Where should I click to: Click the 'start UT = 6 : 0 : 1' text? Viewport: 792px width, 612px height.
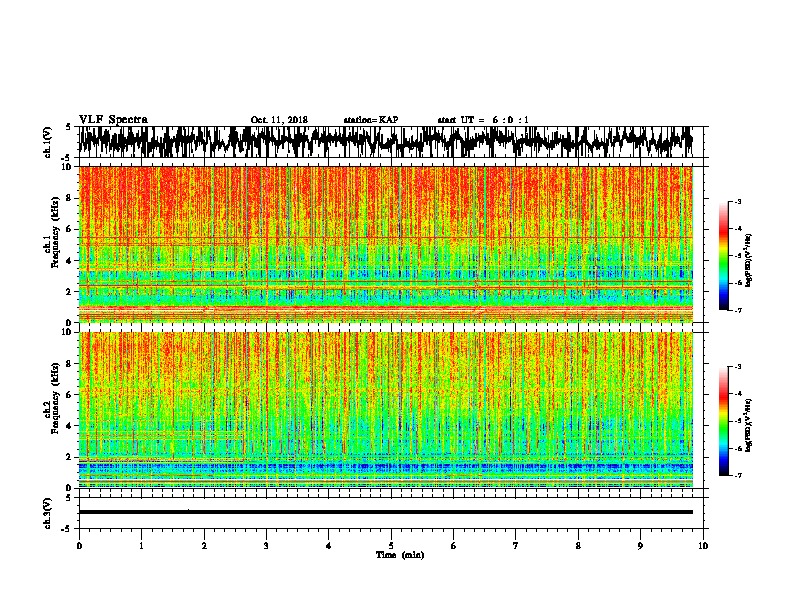[x=483, y=120]
